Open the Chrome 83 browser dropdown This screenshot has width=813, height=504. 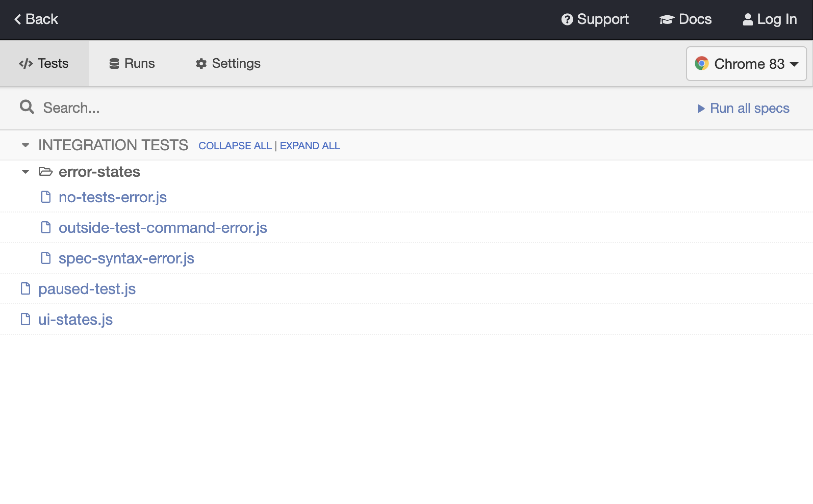[x=746, y=63]
